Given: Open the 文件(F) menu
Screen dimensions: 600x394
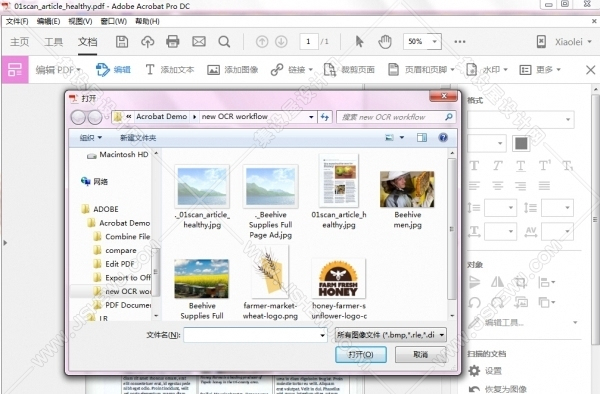Looking at the screenshot, I should tap(17, 21).
